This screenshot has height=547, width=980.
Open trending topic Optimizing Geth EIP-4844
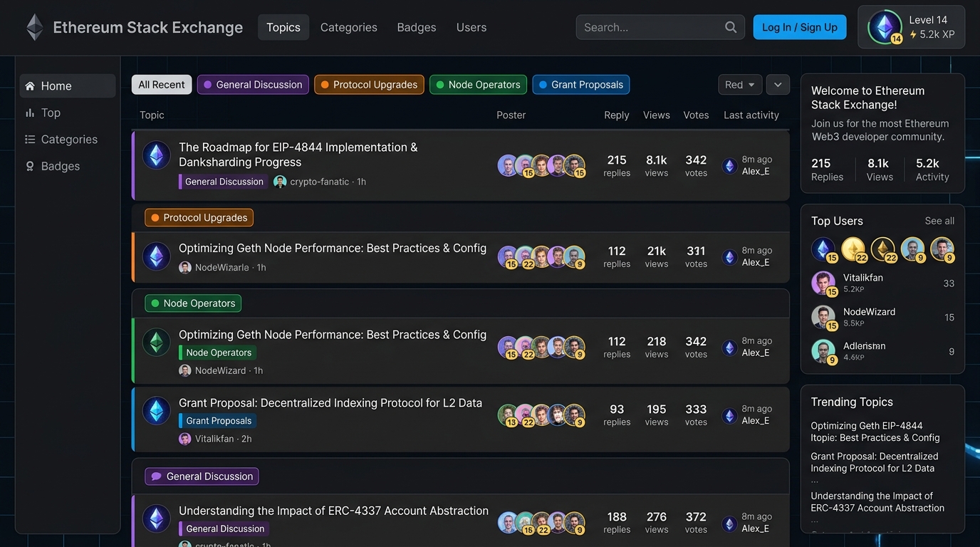point(875,432)
